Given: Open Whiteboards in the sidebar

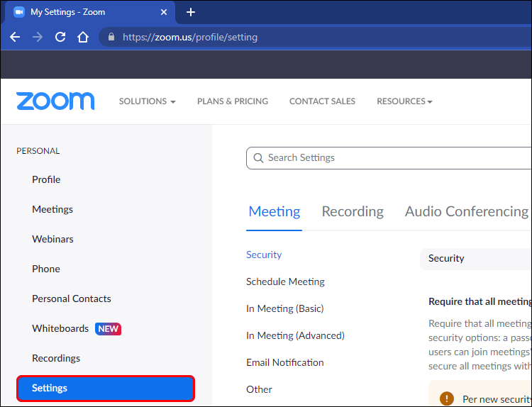Looking at the screenshot, I should pos(60,328).
